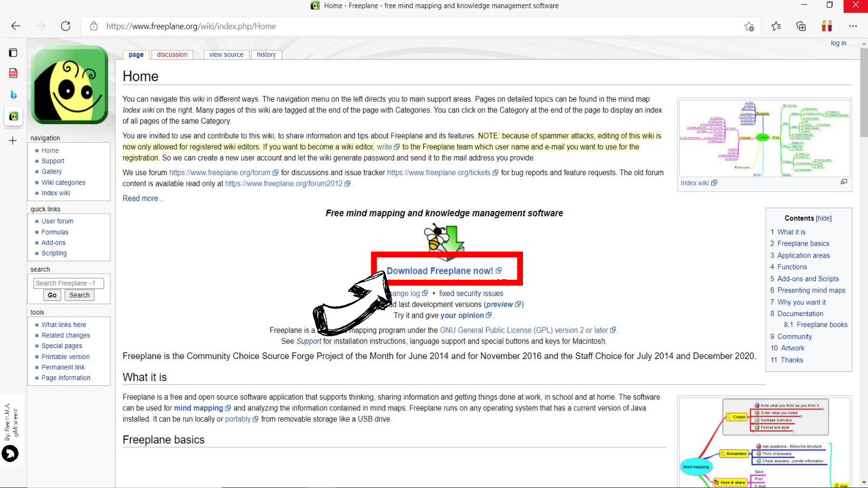
Task: Switch to the discussion tab
Action: 172,55
